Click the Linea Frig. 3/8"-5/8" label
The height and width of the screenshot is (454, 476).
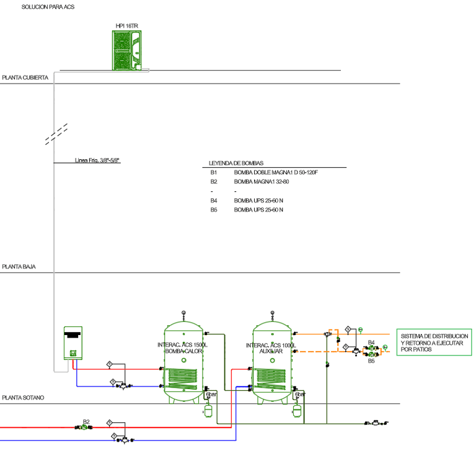click(x=97, y=160)
